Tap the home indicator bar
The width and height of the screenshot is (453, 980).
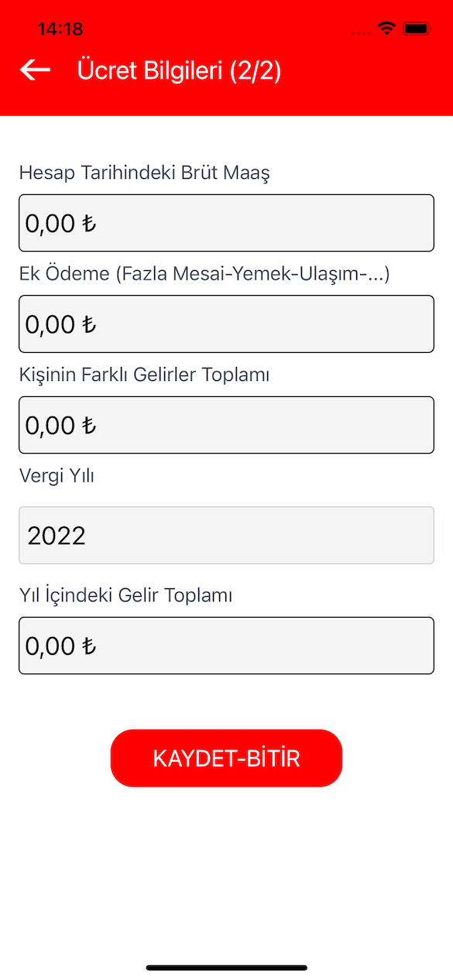(226, 967)
